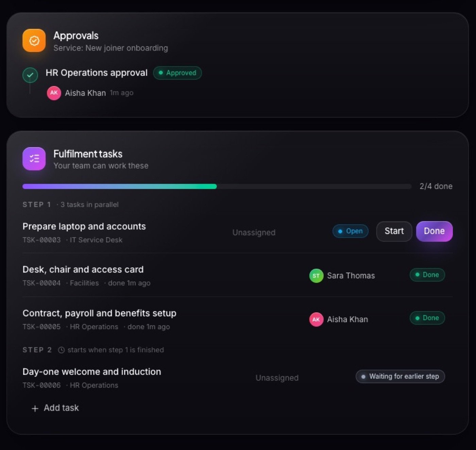Click the STEP 2 label
Image resolution: width=476 pixels, height=450 pixels.
click(x=37, y=350)
